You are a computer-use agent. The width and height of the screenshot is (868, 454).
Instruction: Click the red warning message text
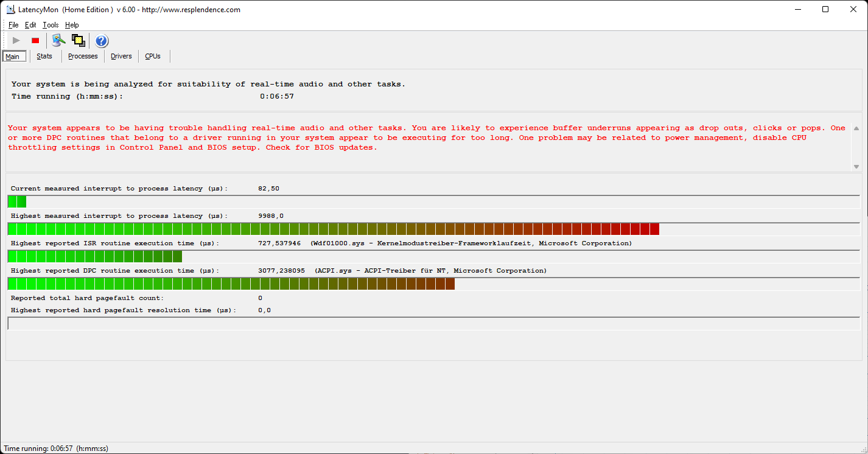pos(427,138)
